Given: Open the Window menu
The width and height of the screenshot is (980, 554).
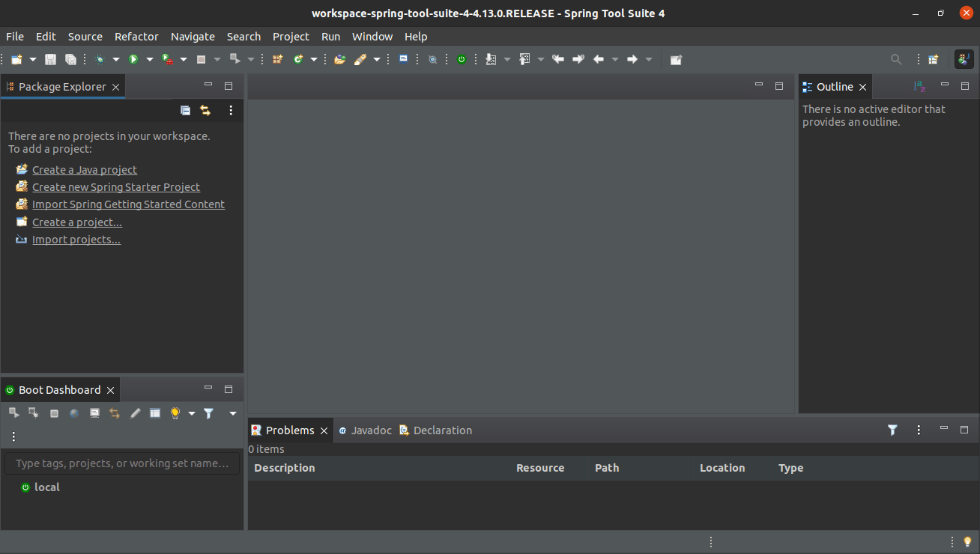Looking at the screenshot, I should click(372, 37).
